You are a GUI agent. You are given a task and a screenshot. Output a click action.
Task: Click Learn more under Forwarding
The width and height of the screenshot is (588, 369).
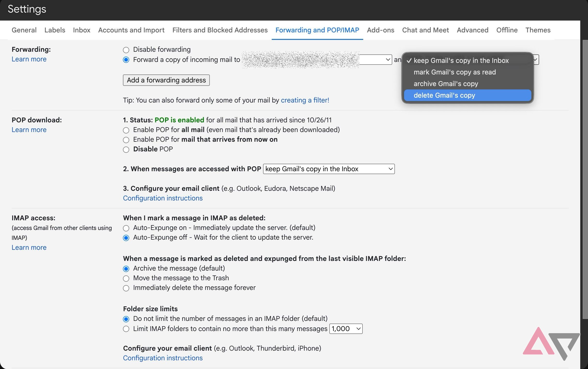coord(29,59)
